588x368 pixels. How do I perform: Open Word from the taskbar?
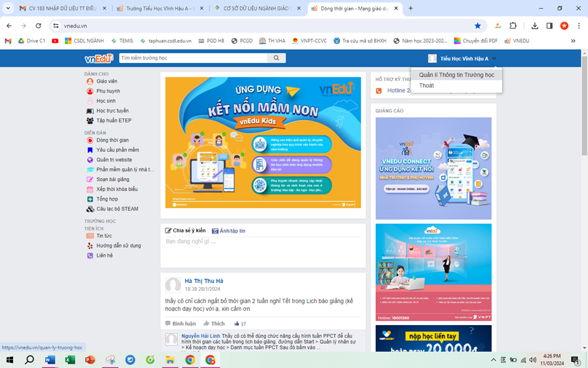(x=50, y=360)
